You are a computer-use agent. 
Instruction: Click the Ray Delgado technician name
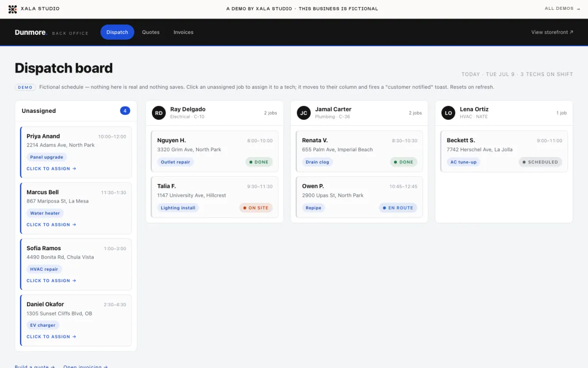188,109
